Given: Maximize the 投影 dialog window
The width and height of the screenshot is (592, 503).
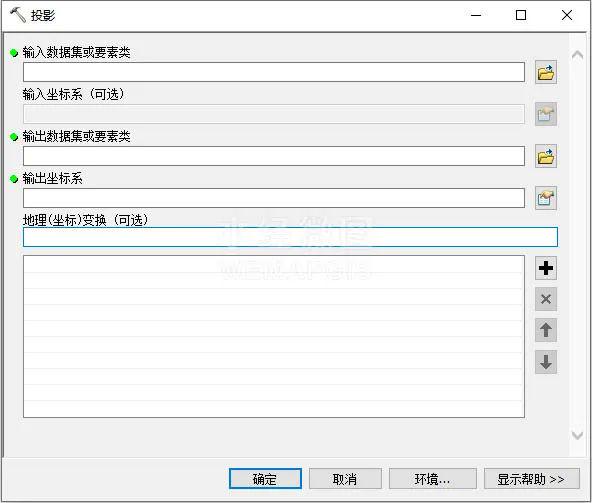Looking at the screenshot, I should [521, 15].
